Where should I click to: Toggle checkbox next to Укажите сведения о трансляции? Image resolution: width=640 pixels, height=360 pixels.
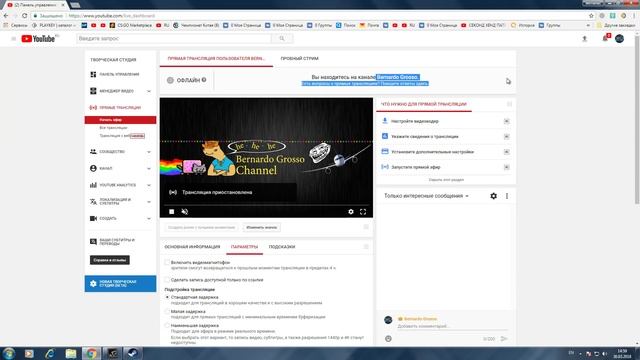click(506, 137)
